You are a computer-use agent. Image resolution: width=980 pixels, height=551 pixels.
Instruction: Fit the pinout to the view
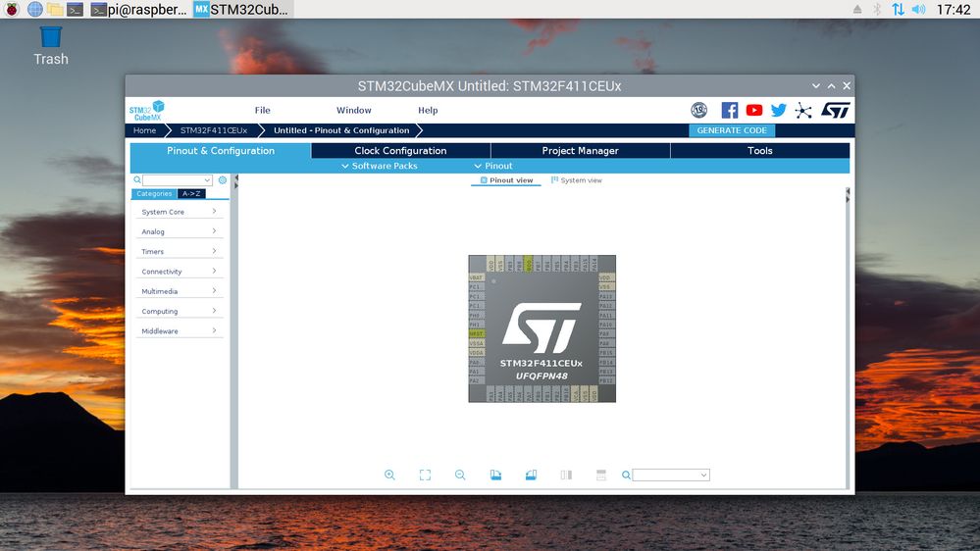pyautogui.click(x=425, y=475)
